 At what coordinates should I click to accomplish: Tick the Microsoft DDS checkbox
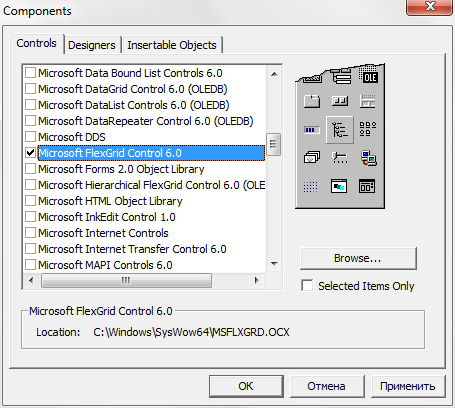point(31,137)
